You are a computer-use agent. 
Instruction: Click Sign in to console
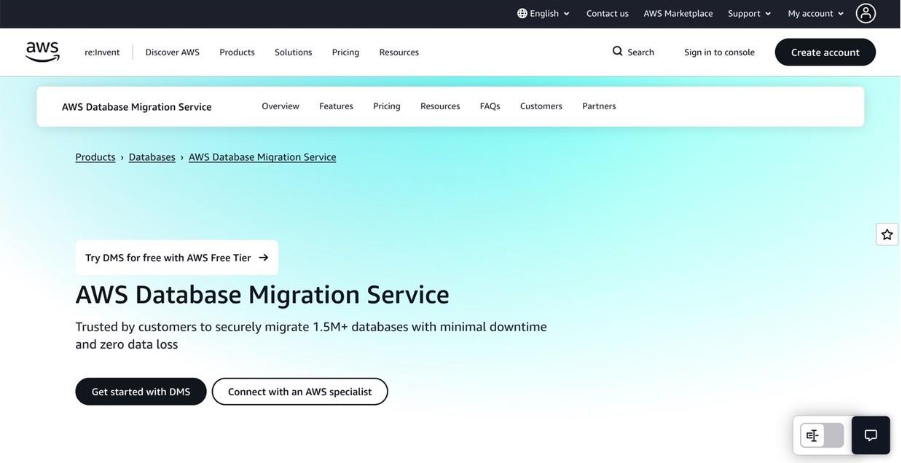pos(719,52)
